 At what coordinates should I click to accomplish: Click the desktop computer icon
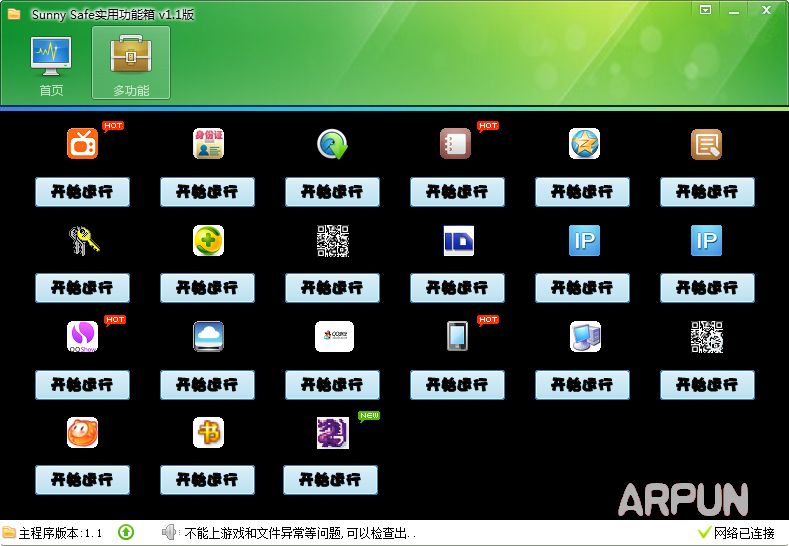(585, 336)
